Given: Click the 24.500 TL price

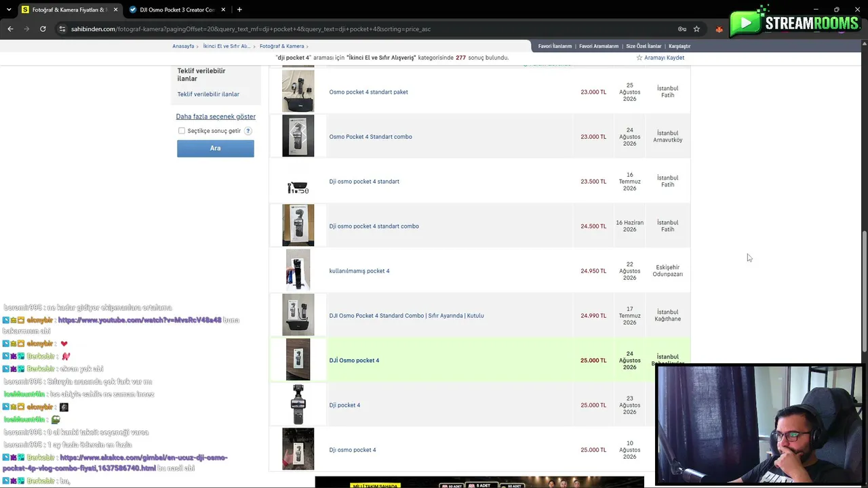Looking at the screenshot, I should coord(593,226).
